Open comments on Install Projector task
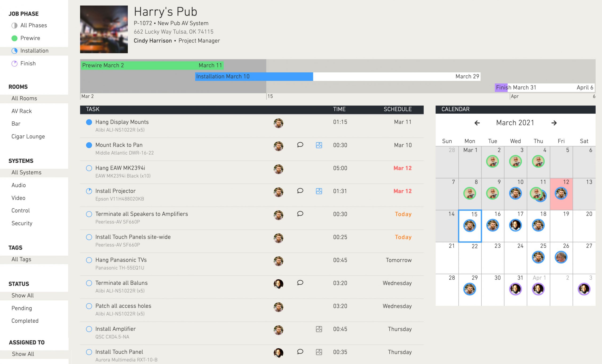This screenshot has height=364, width=602. pyautogui.click(x=300, y=191)
